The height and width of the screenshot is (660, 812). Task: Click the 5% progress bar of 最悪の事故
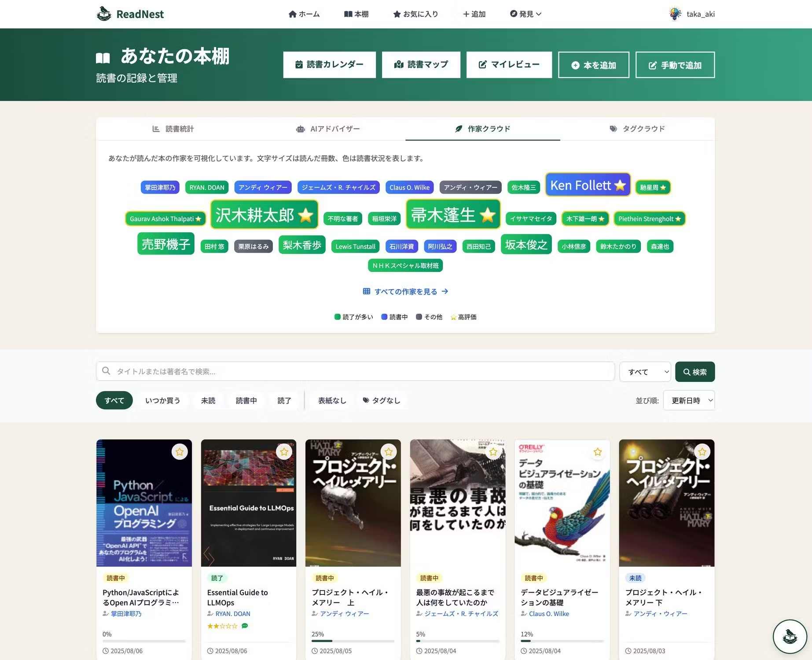(x=458, y=641)
